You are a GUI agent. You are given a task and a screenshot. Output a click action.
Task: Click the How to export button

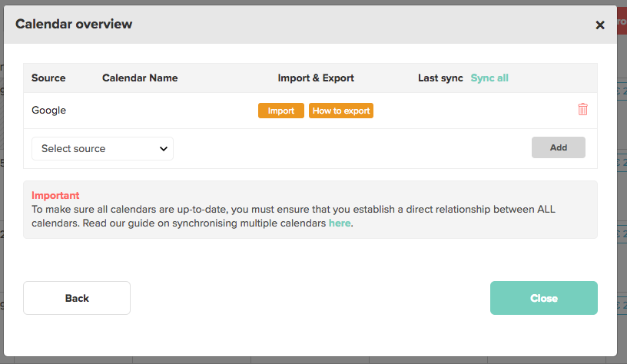[341, 111]
